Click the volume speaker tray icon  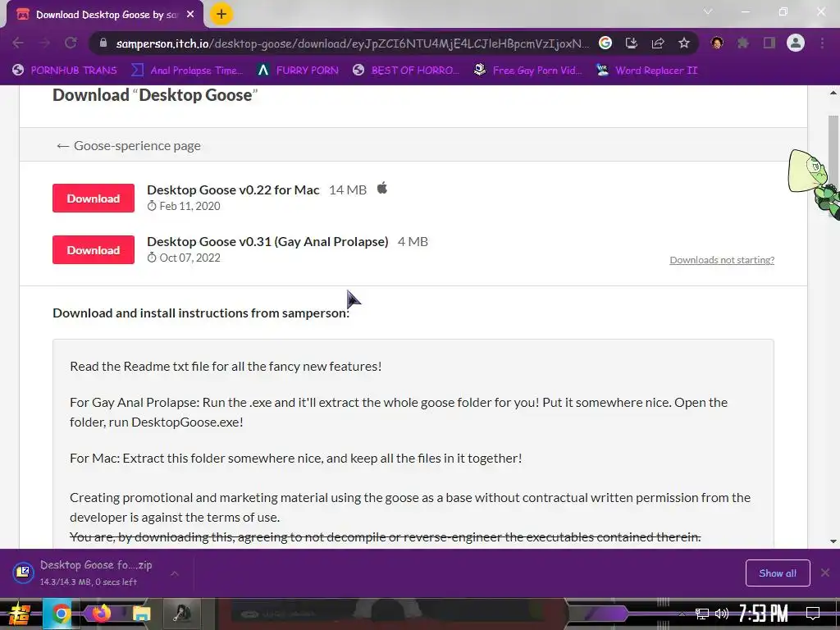point(722,614)
